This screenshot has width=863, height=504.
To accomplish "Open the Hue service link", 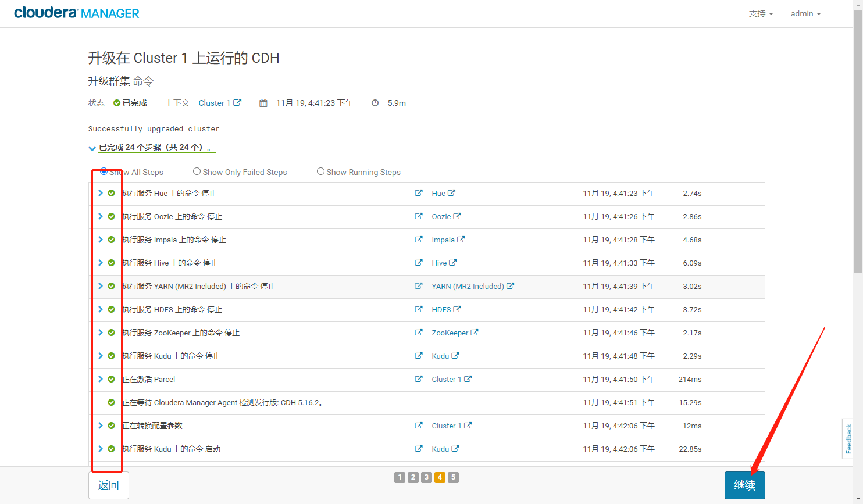I will click(444, 193).
